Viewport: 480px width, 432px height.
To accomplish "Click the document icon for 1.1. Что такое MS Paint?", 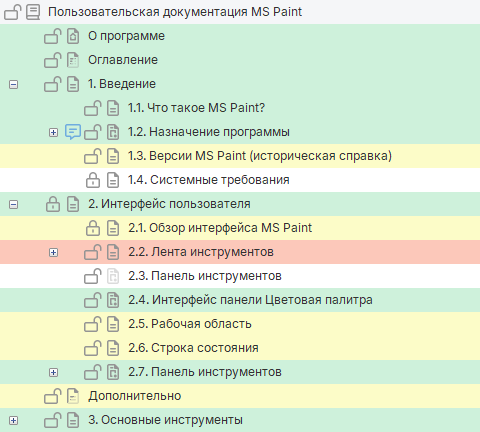I will click(113, 108).
